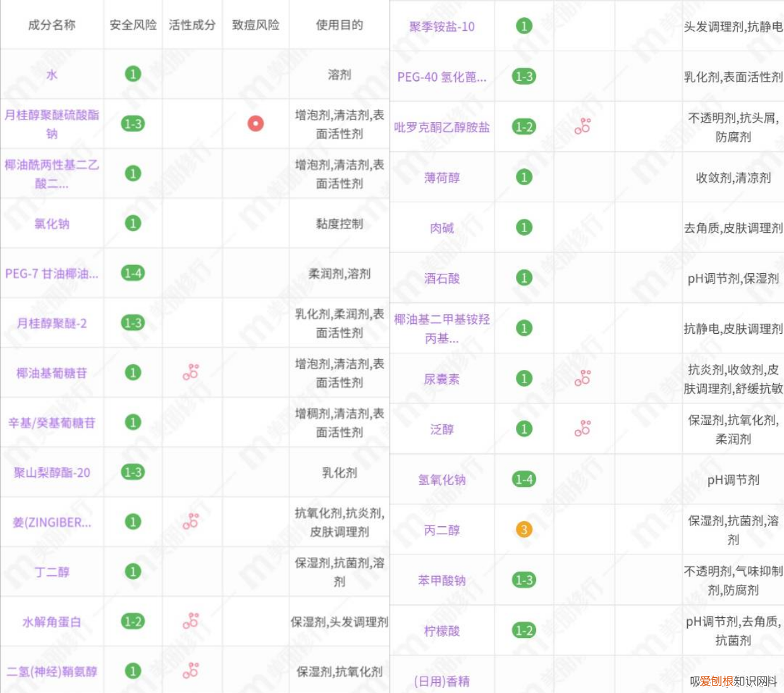The height and width of the screenshot is (693, 784).
Task: Click the cherry icon next to 泛醇
Action: coord(582,428)
